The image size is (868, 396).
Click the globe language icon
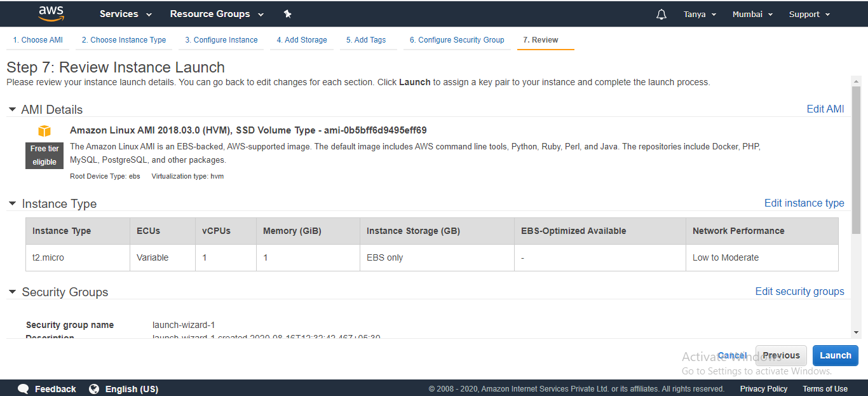pos(94,389)
